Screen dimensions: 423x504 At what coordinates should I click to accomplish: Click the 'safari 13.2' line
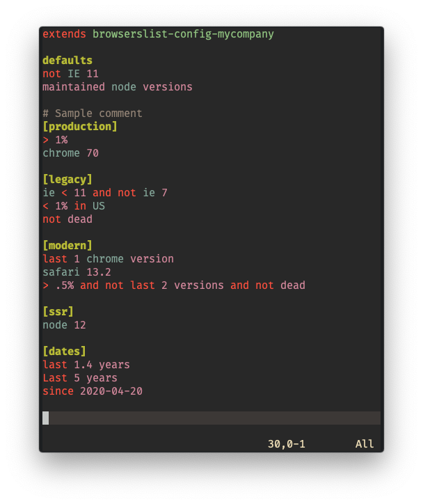click(x=77, y=272)
